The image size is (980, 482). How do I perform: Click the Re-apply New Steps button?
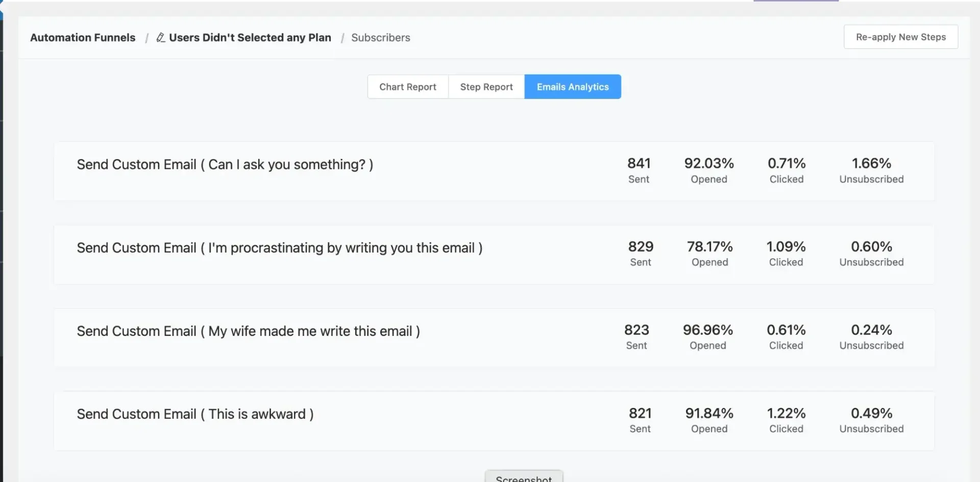click(x=900, y=36)
